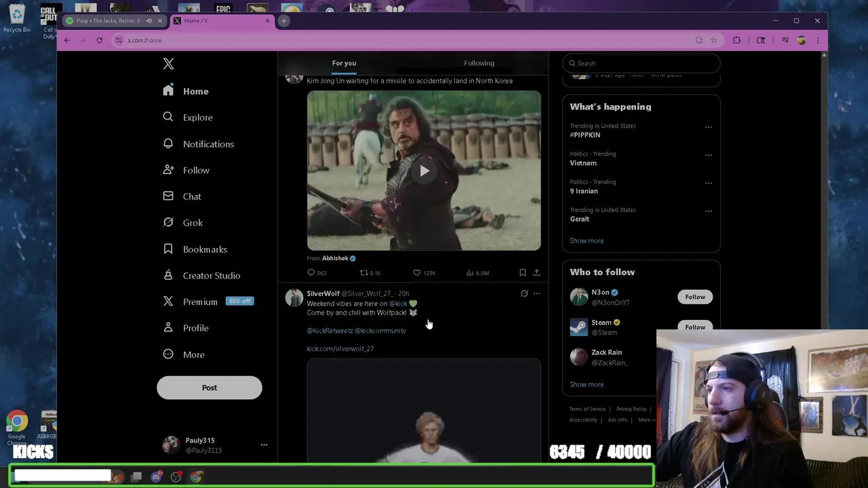Open SilverWolf's avatar

(x=294, y=298)
